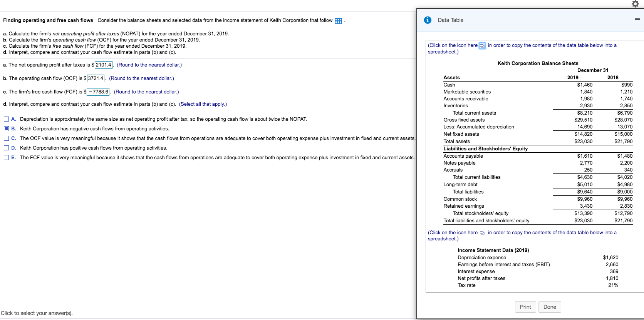Click the 'Inventories' row label
Viewport: 644px width, 320px height.
456,106
